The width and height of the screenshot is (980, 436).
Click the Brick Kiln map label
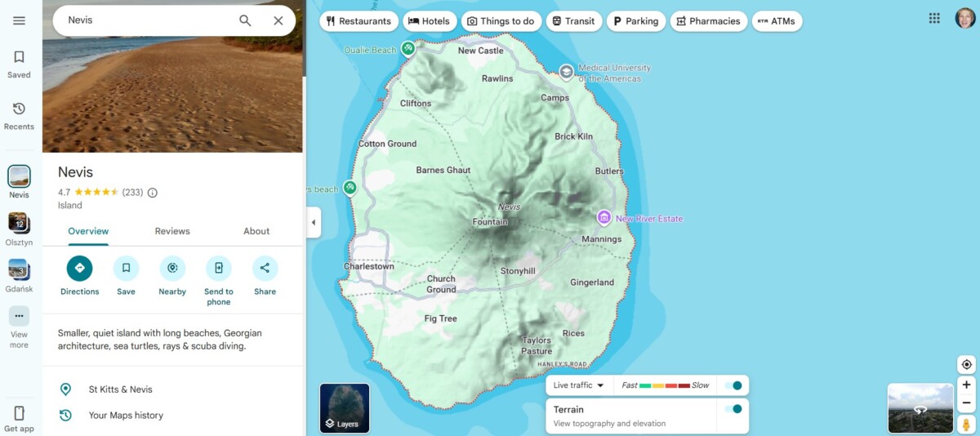574,136
